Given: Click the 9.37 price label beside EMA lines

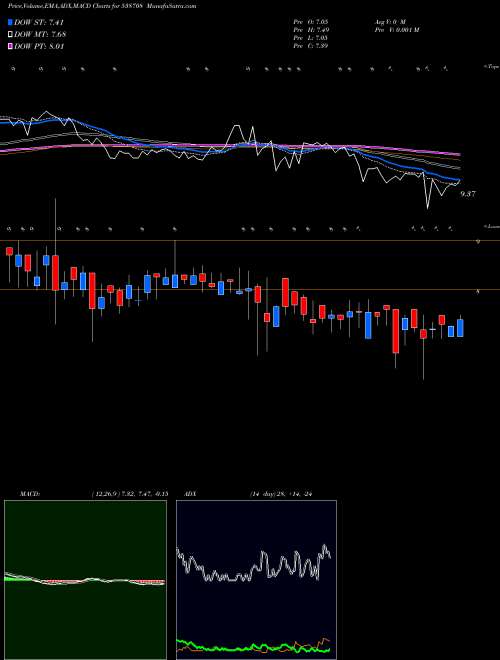Looking at the screenshot, I should (468, 194).
